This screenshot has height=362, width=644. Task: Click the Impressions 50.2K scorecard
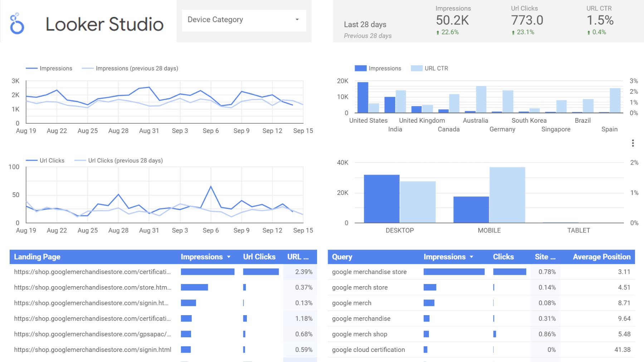click(x=453, y=21)
